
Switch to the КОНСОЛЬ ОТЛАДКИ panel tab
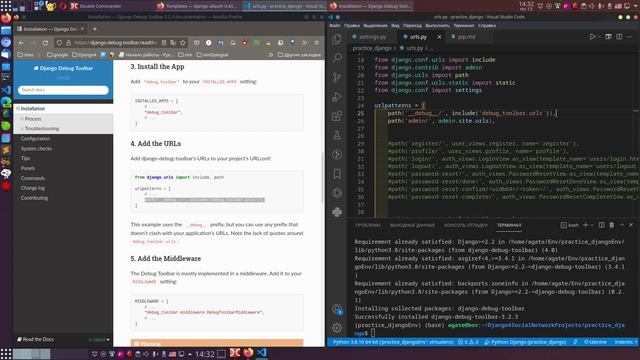coord(466,225)
